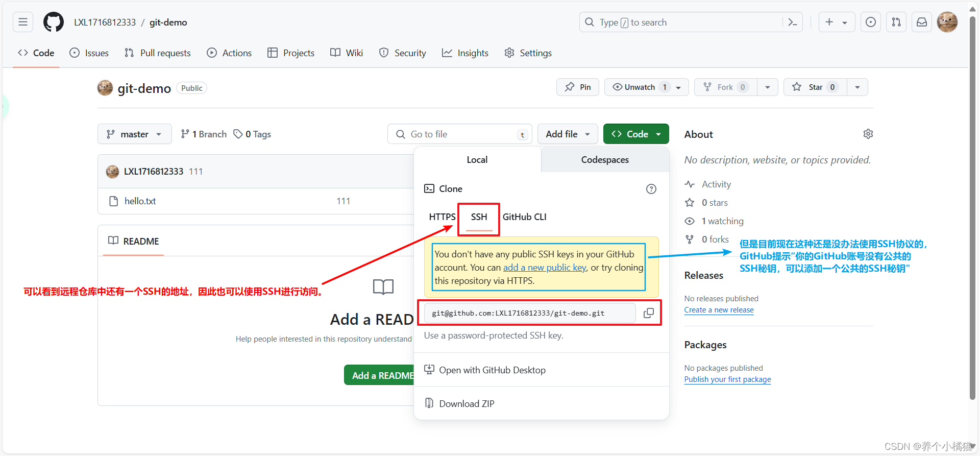Create a new release link
980x456 pixels.
tap(719, 310)
